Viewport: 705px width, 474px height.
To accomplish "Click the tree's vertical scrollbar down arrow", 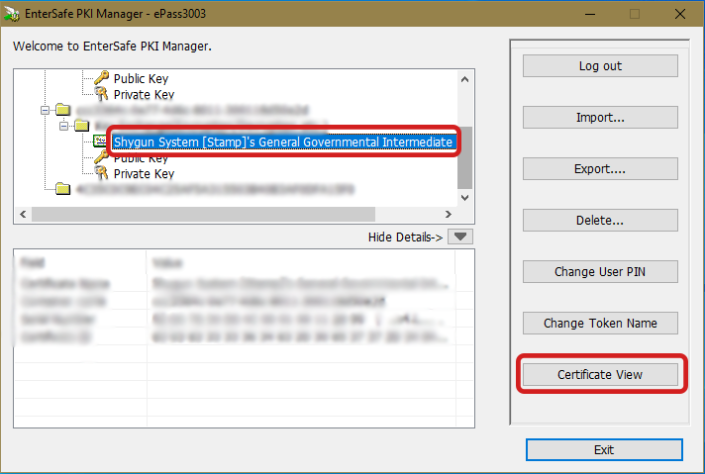I will tap(465, 198).
